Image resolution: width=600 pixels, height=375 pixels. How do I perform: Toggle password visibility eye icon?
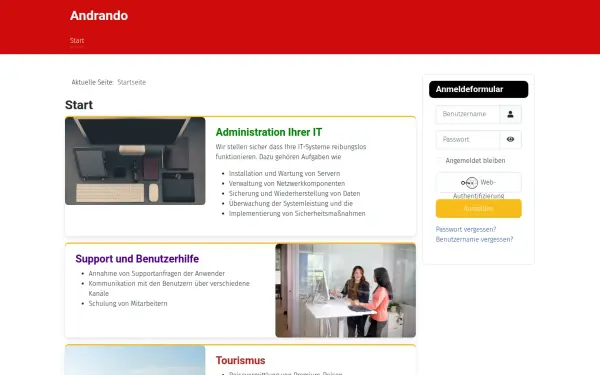point(510,139)
